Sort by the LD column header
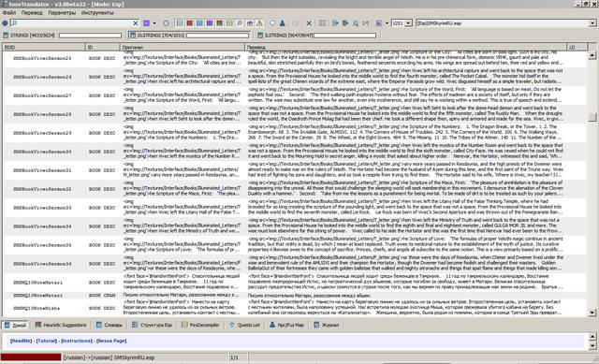Image resolution: width=599 pixels, height=364 pixels. click(577, 47)
